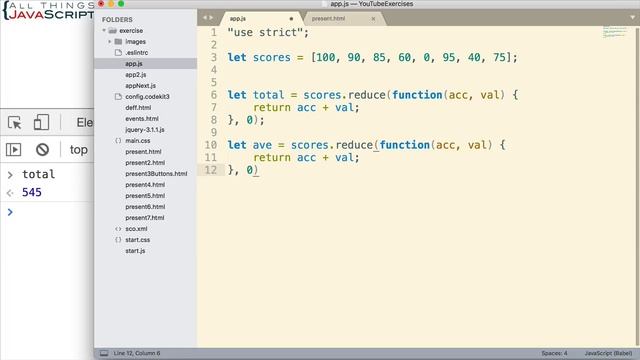The width and height of the screenshot is (640, 360).
Task: Open present5.html file
Action: [145, 196]
